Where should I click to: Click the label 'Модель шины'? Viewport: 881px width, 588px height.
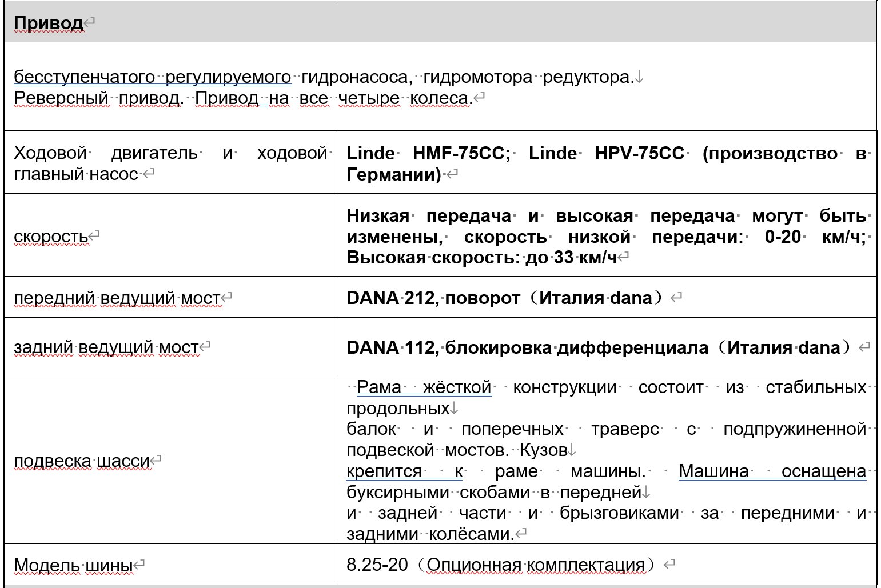(x=73, y=565)
